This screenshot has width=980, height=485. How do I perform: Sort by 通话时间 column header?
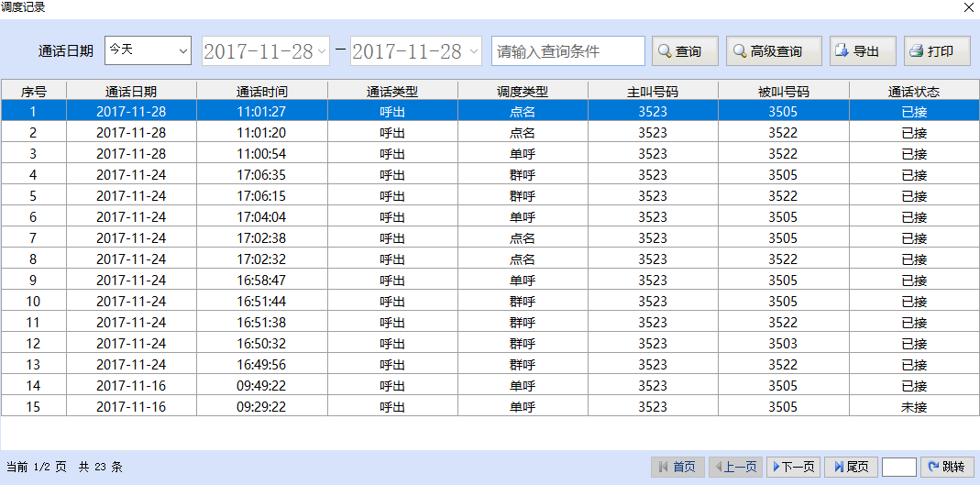point(262,91)
